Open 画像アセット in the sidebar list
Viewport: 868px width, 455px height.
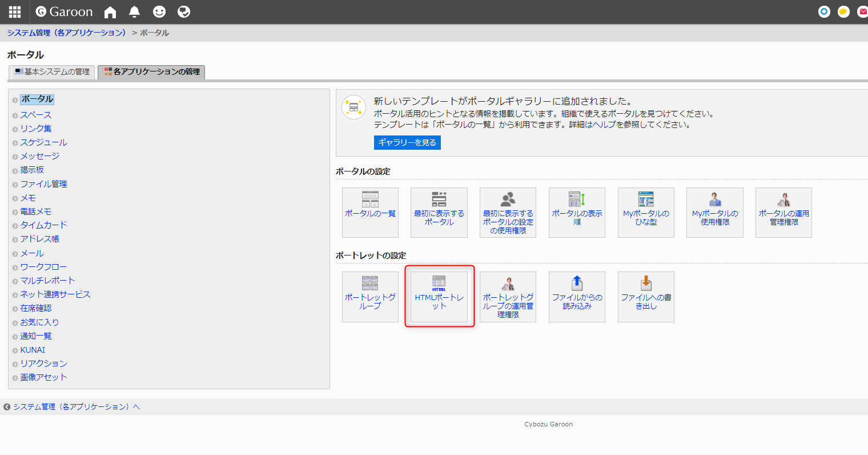[x=43, y=377]
